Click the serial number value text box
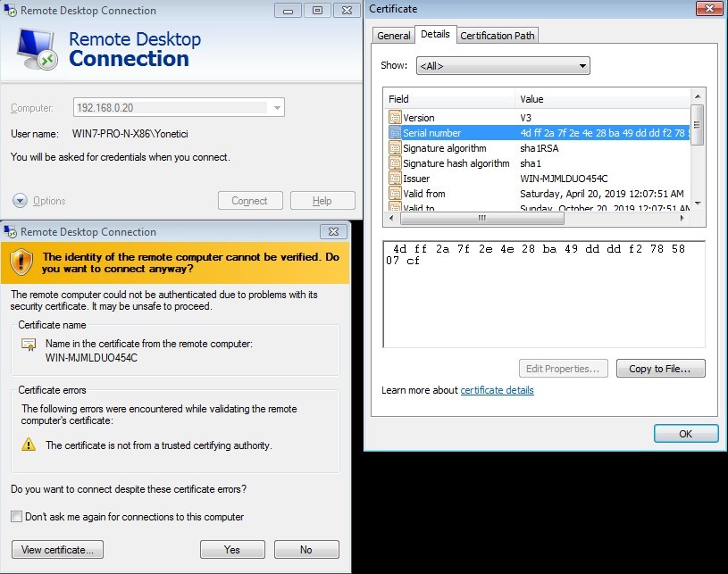Viewport: 728px width, 574px height. click(x=544, y=295)
